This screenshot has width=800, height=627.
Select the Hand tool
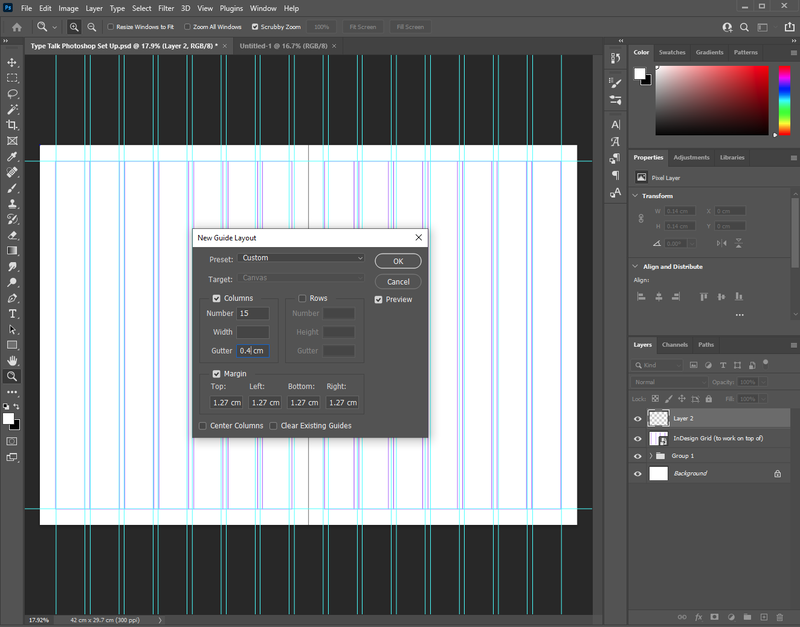tap(12, 360)
